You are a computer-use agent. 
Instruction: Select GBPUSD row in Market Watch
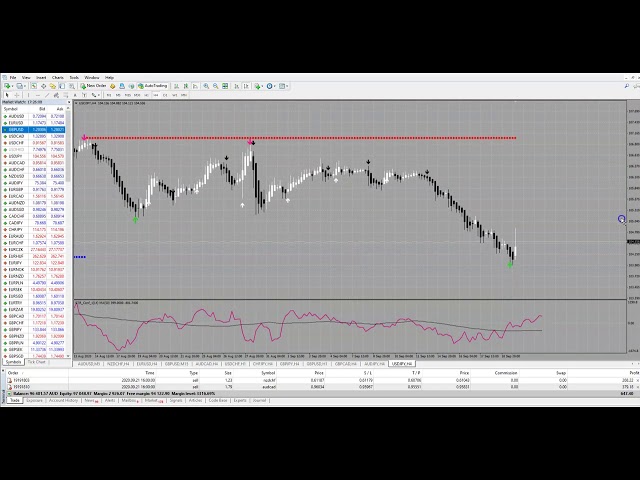point(17,129)
